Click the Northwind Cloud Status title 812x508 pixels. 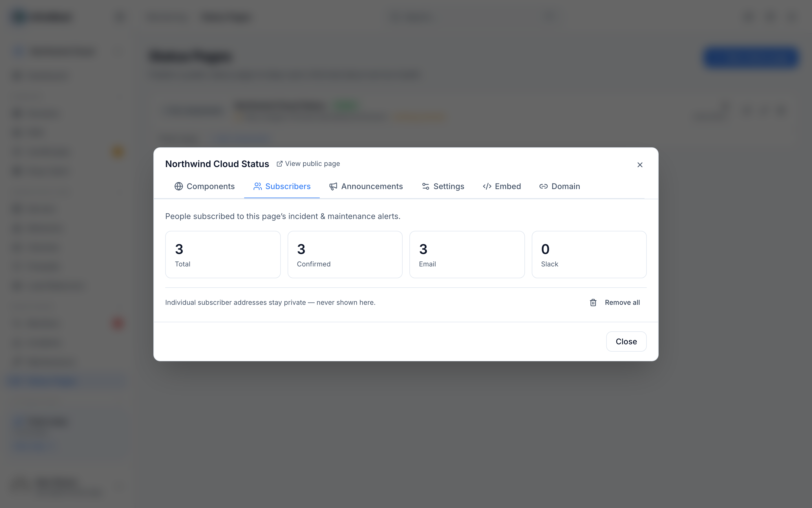(x=217, y=164)
